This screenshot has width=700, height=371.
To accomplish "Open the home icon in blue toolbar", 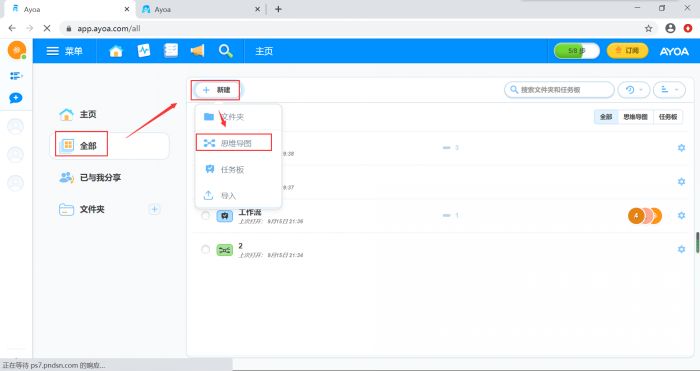I will point(116,51).
